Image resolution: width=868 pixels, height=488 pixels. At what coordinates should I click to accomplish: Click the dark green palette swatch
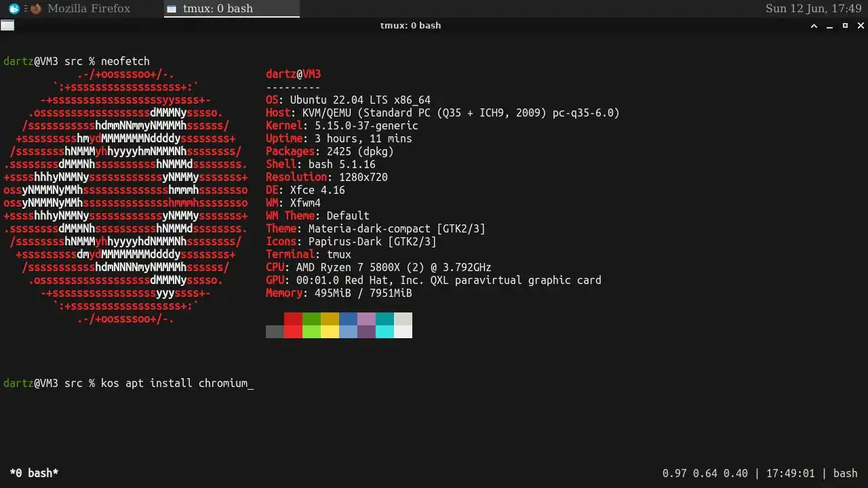click(x=311, y=319)
